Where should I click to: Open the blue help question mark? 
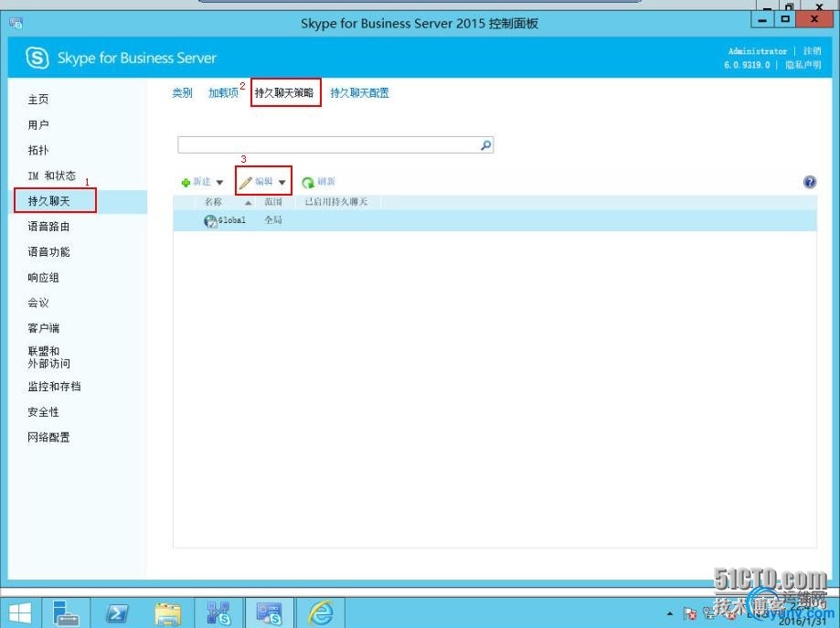click(x=810, y=182)
